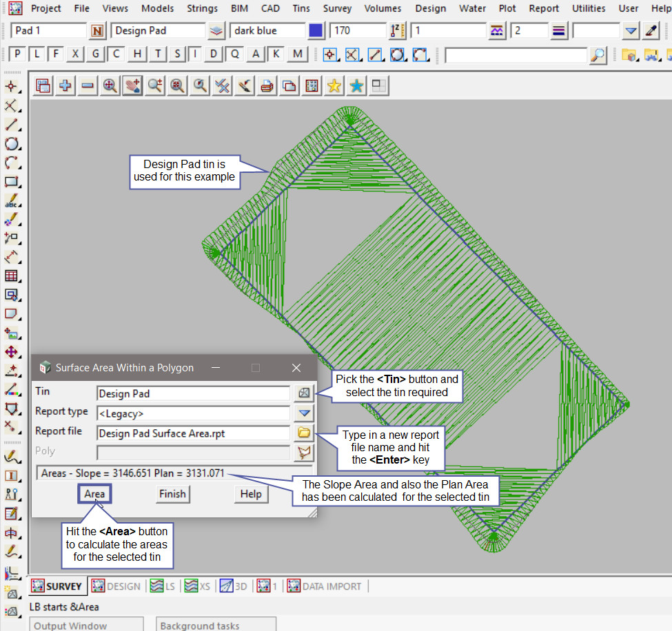Click the search magnifier icon beside search box

click(x=599, y=55)
